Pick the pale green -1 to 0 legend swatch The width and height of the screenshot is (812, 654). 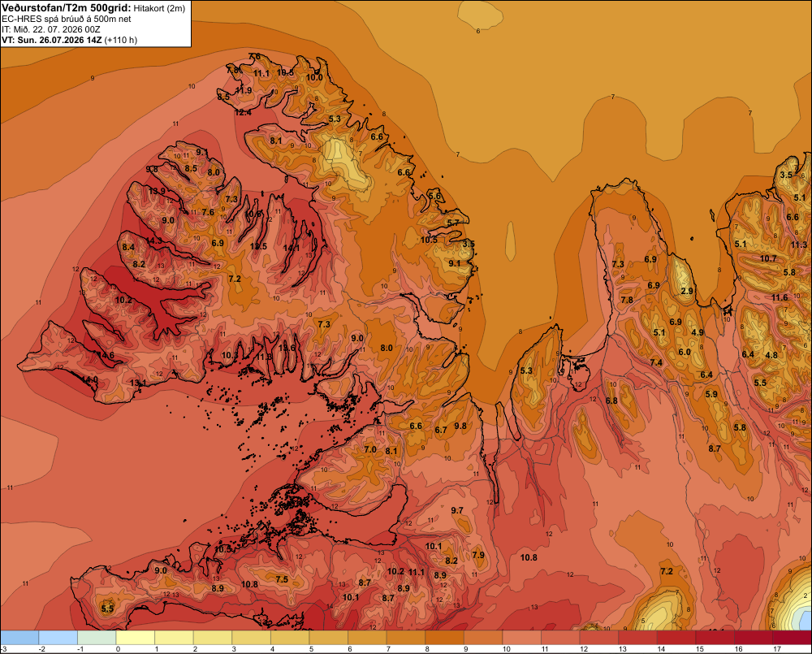click(x=97, y=638)
